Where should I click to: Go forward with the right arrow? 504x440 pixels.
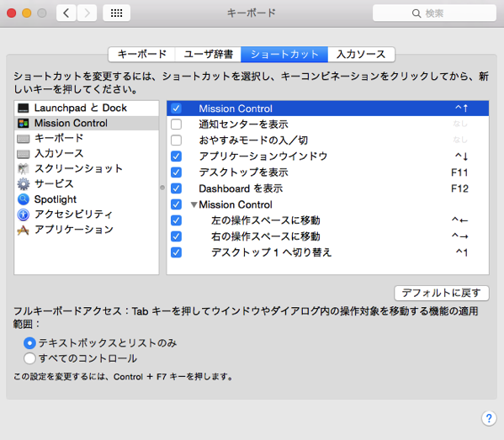click(x=87, y=13)
